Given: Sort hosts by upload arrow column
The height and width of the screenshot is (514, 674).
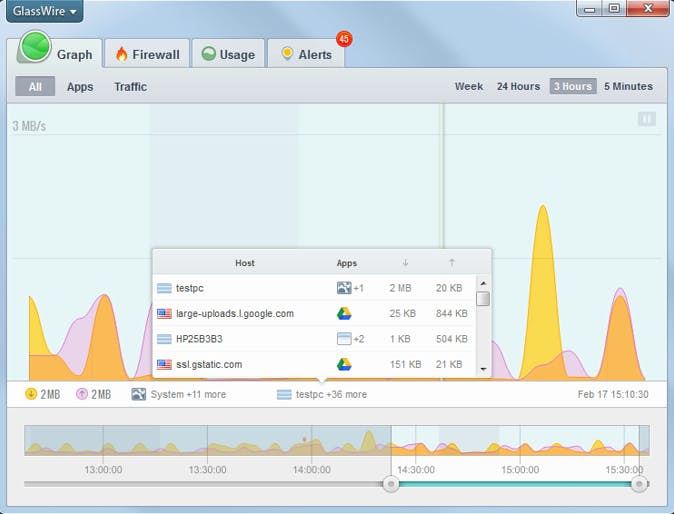Looking at the screenshot, I should tap(451, 263).
